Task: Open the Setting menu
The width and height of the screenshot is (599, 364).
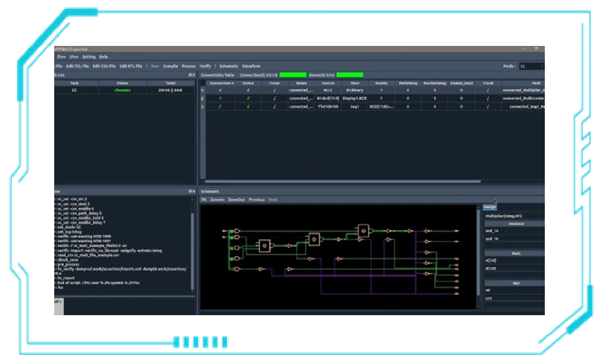Action: pyautogui.click(x=89, y=57)
